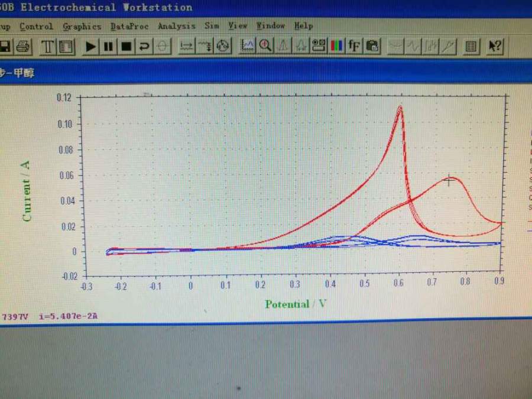This screenshot has width=532, height=399.
Task: Click the Print printer icon
Action: (x=23, y=47)
